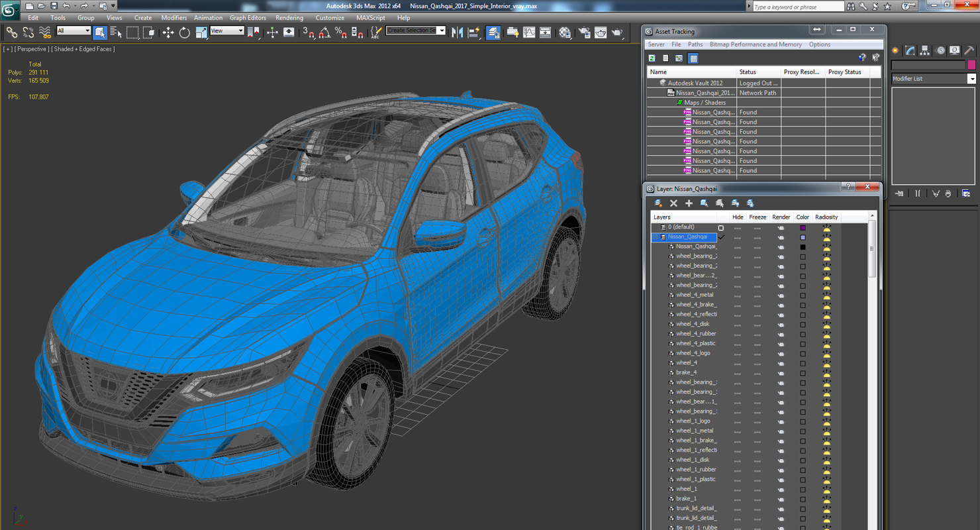This screenshot has width=980, height=530.
Task: Select Maps / Shaders row in Asset Tracking
Action: pos(705,103)
